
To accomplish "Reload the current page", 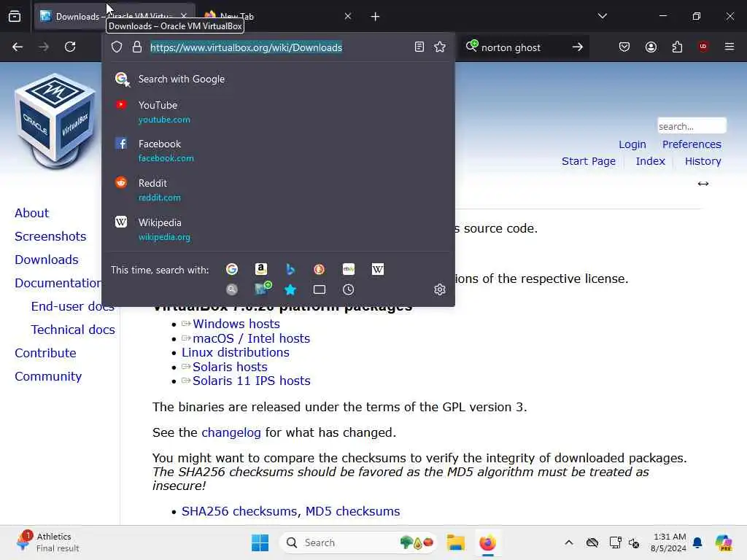I will tap(70, 47).
